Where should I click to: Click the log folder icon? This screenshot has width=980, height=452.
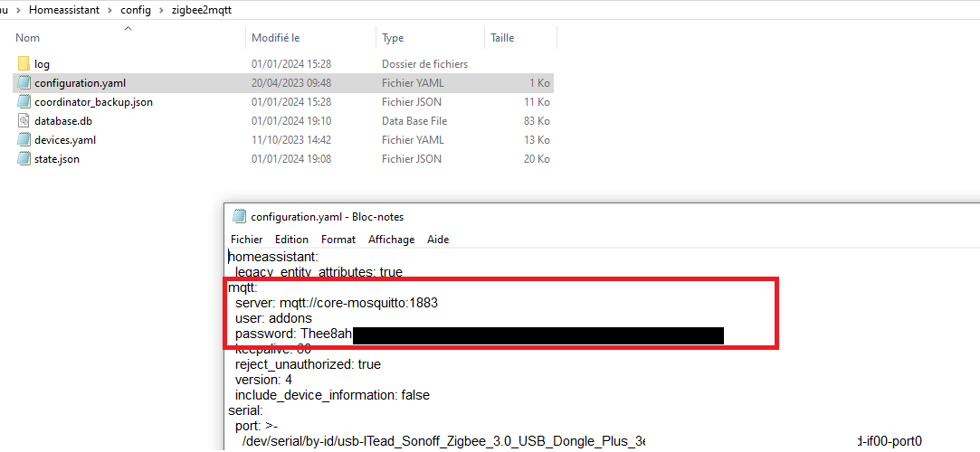24,64
